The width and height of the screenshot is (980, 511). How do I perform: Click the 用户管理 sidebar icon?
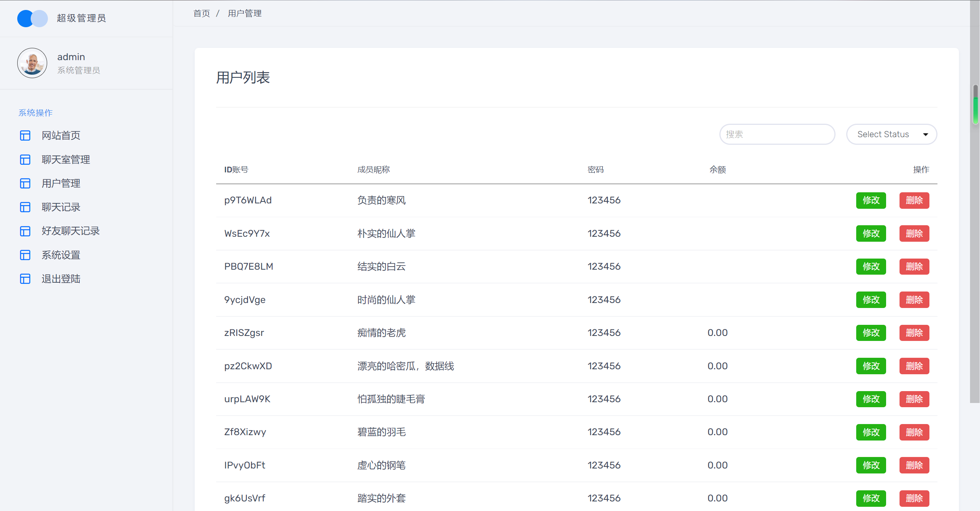(25, 183)
